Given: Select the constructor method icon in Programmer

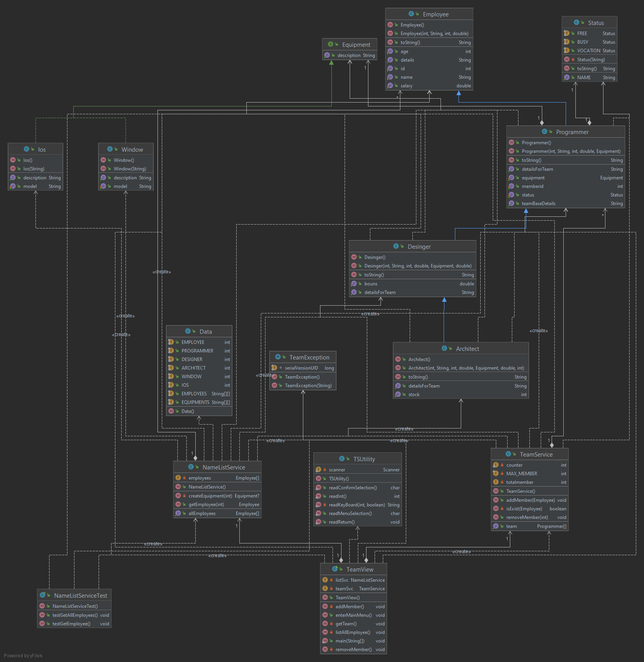Looking at the screenshot, I should tap(511, 142).
